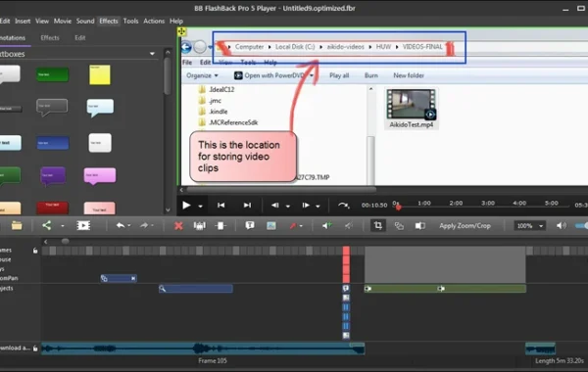Open the Sound menu
The height and width of the screenshot is (372, 588).
coord(85,21)
